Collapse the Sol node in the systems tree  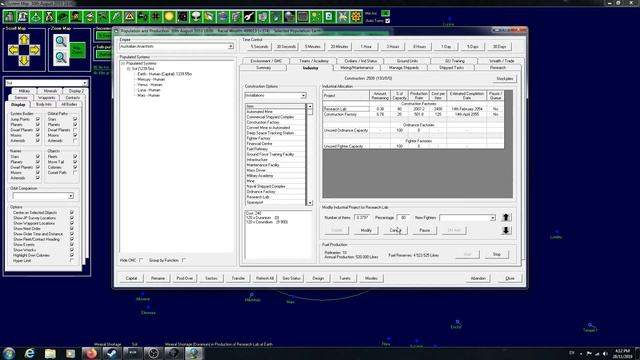tap(129, 69)
